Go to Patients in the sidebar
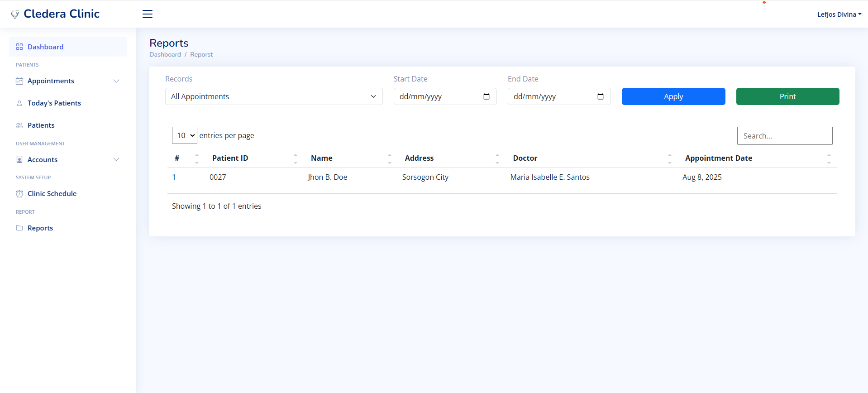The height and width of the screenshot is (393, 868). pos(41,125)
